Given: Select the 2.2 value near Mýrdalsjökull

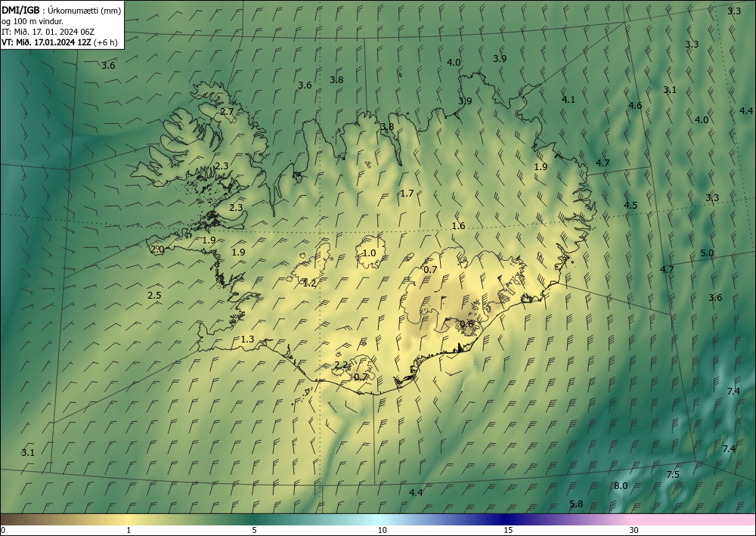Looking at the screenshot, I should click(341, 365).
